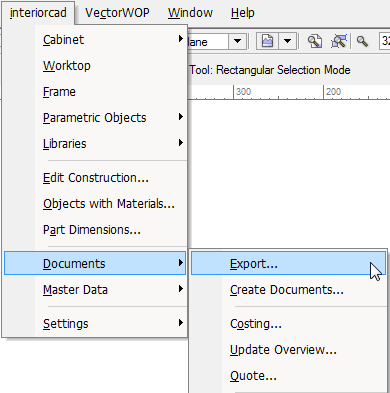Choose the Worktop menu item
Image resolution: width=390 pixels, height=393 pixels.
[x=95, y=66]
